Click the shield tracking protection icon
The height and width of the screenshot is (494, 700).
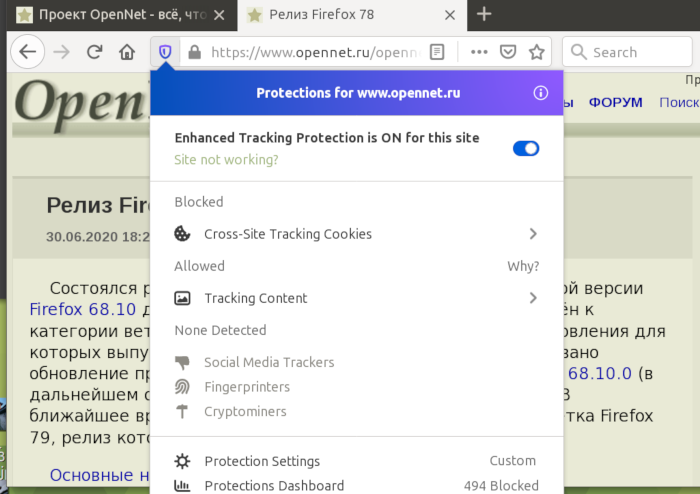pyautogui.click(x=165, y=52)
